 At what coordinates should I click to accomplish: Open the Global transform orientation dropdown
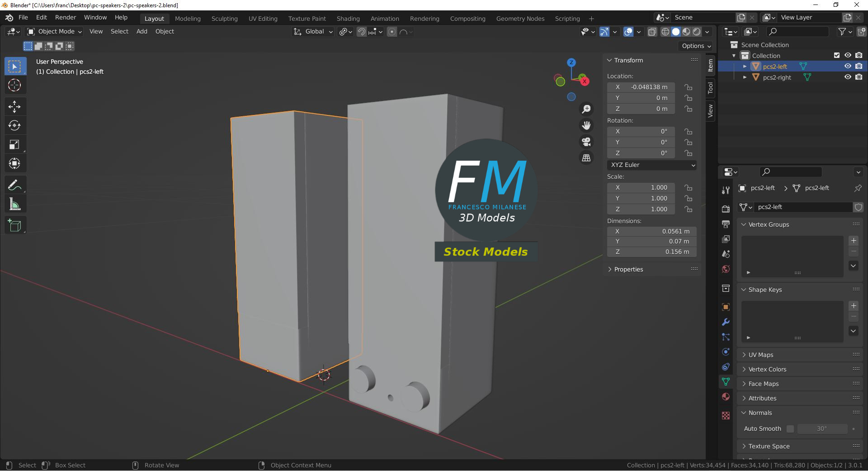[313, 32]
